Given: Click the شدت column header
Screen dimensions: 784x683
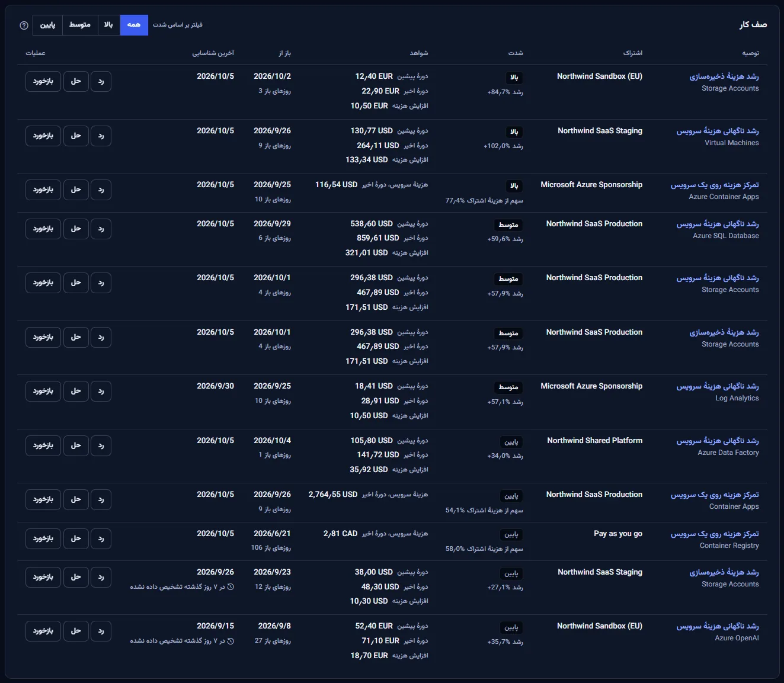Looking at the screenshot, I should point(516,53).
